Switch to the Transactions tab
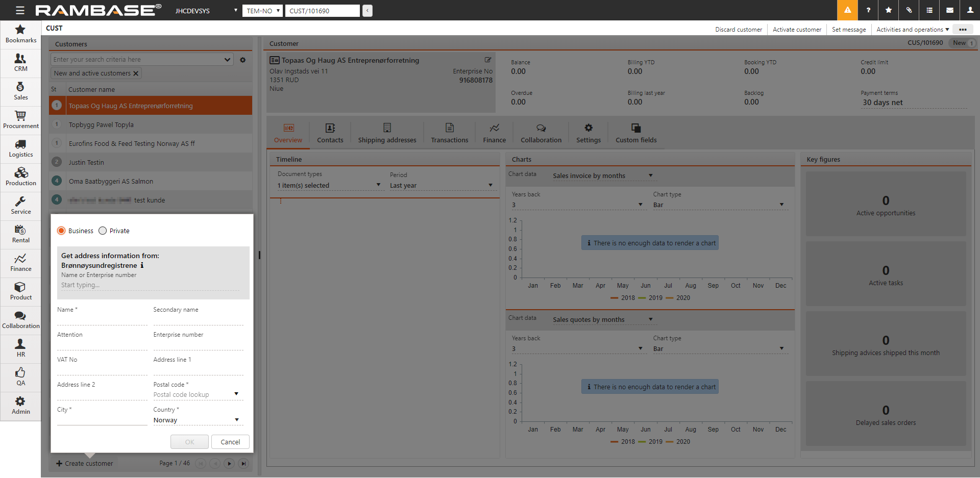This screenshot has height=478, width=980. pos(449,133)
